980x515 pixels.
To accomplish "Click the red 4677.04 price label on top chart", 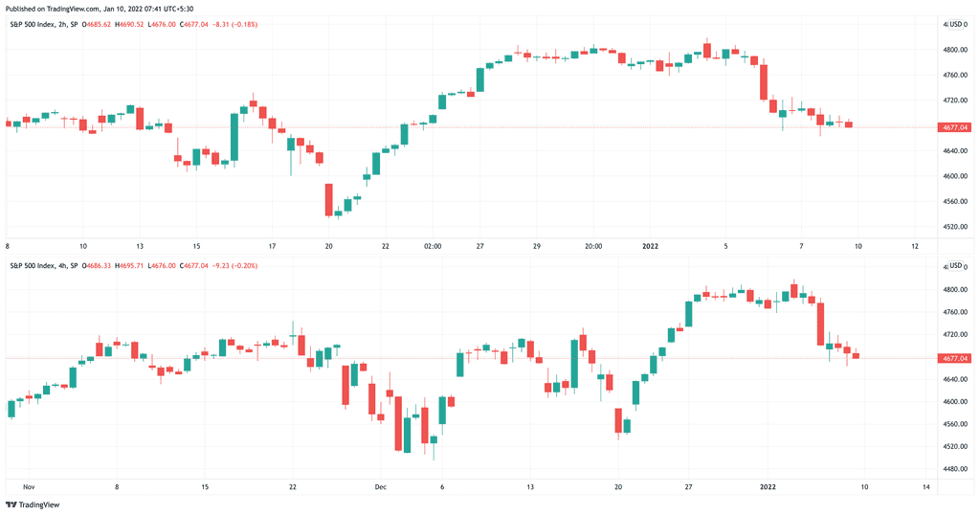I will coord(955,127).
